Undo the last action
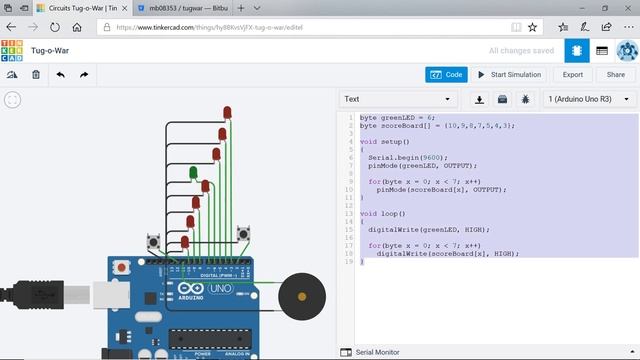 pos(60,75)
